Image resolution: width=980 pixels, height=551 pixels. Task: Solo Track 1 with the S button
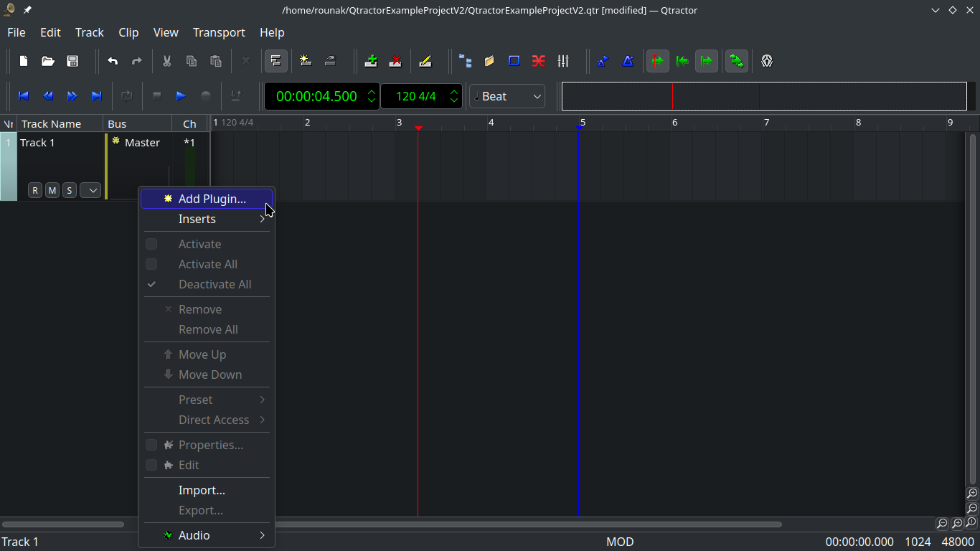coord(69,190)
